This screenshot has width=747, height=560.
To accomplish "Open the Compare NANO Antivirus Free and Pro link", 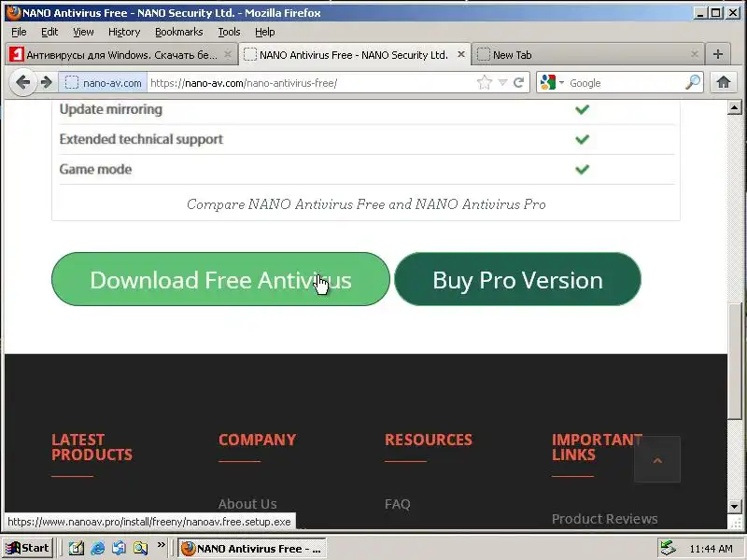I will (366, 204).
